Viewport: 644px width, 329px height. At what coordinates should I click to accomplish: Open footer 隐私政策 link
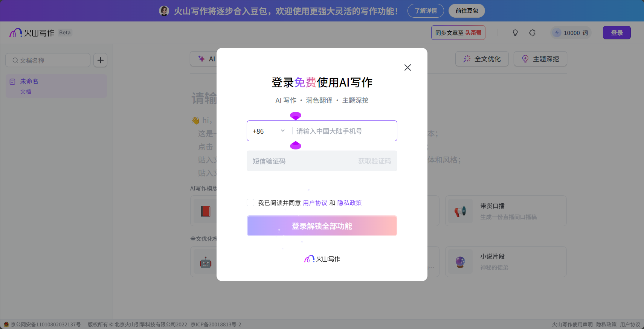[606, 324]
